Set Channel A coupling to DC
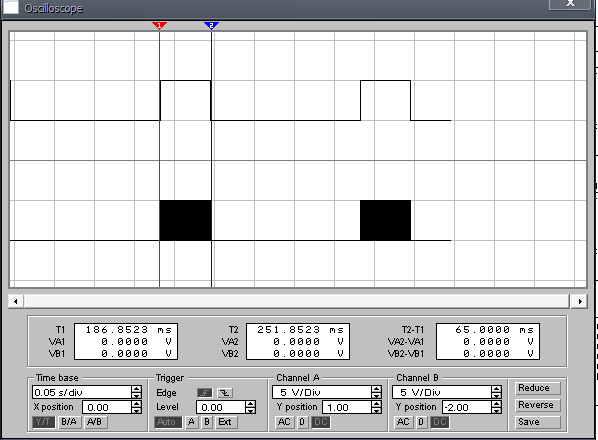Viewport: 598px width, 440px height. tap(320, 422)
